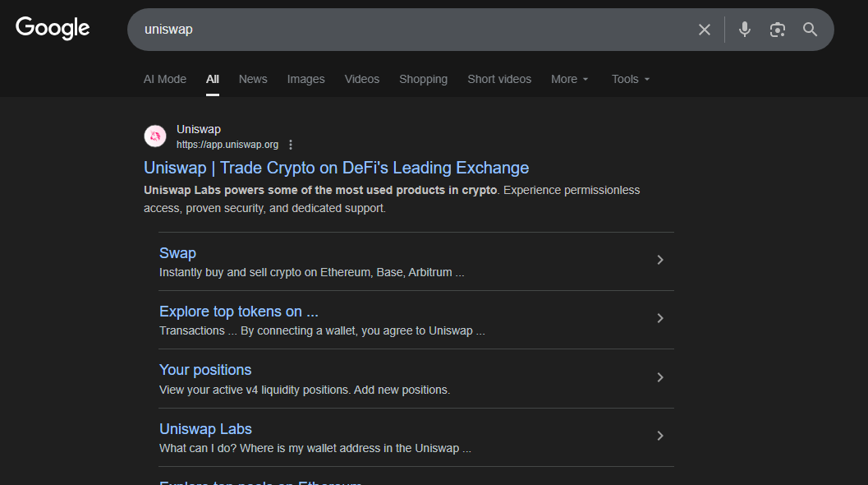868x485 pixels.
Task: Click the magnifier search button
Action: 810,30
